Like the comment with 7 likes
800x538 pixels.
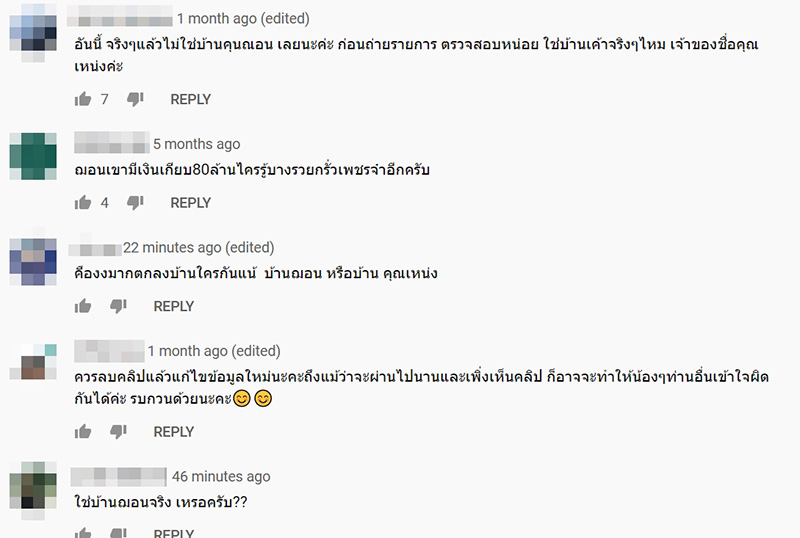(x=83, y=99)
